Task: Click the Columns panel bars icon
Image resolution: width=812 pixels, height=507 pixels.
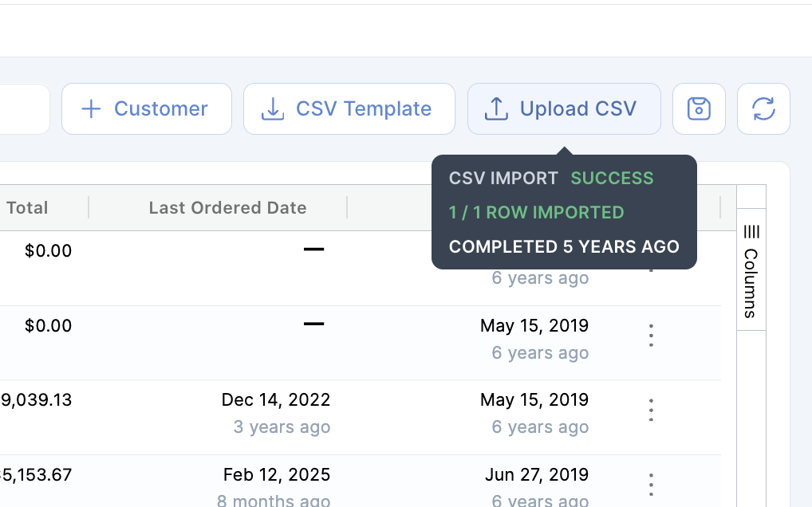Action: (x=751, y=232)
